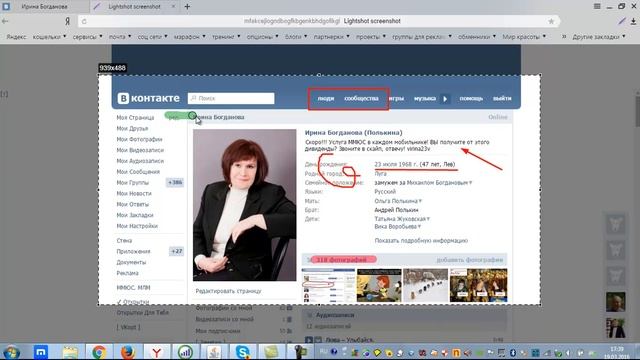640x360 pixels.
Task: Expand the блоги bookmarks folder
Action: click(296, 37)
